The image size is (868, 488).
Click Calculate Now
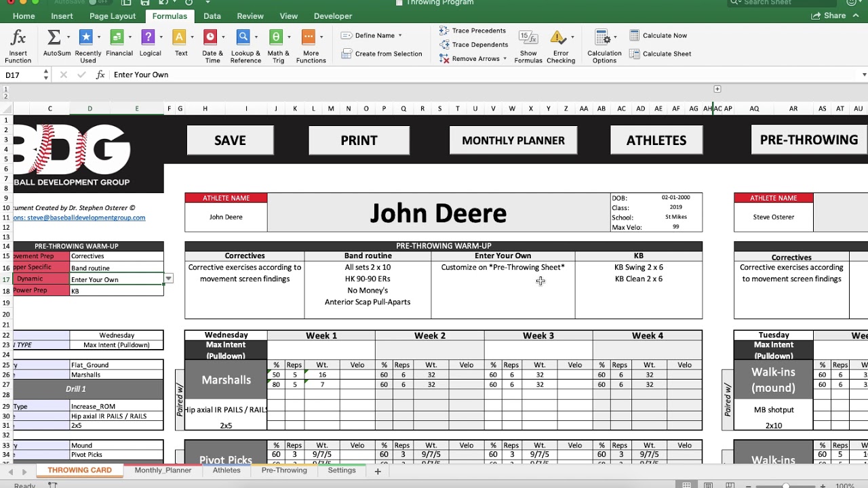(658, 35)
